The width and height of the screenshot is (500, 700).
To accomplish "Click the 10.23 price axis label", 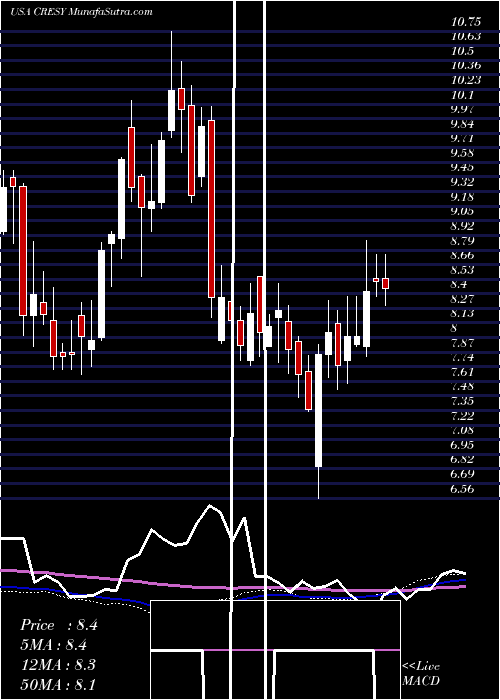I will click(466, 80).
